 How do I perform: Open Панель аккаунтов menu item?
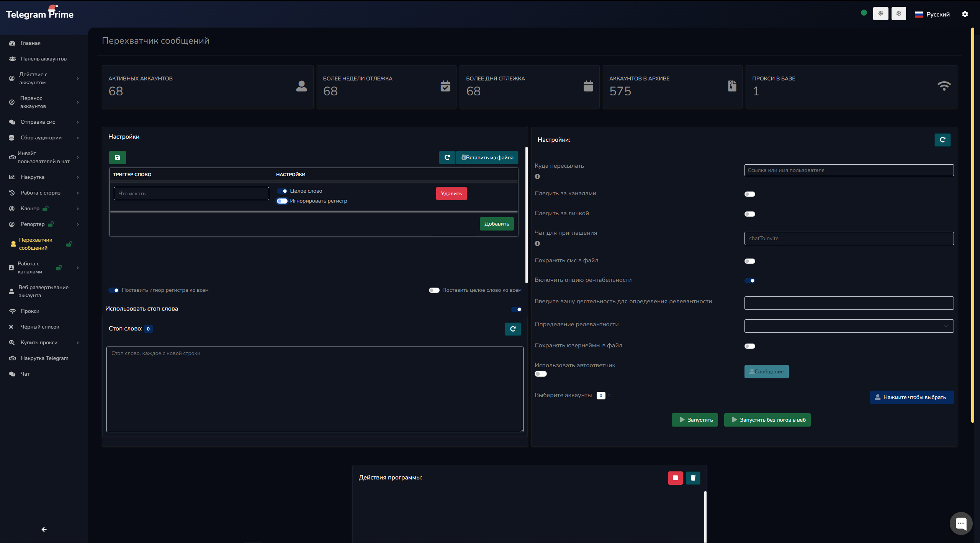click(43, 59)
